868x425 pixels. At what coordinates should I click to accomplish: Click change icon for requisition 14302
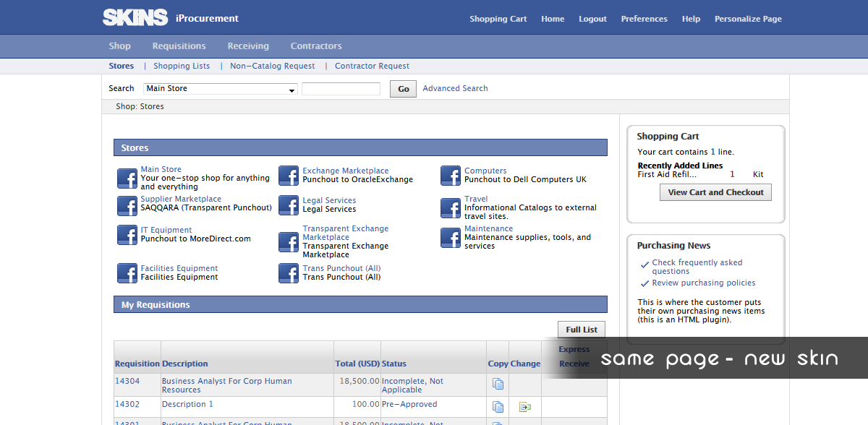click(x=525, y=407)
